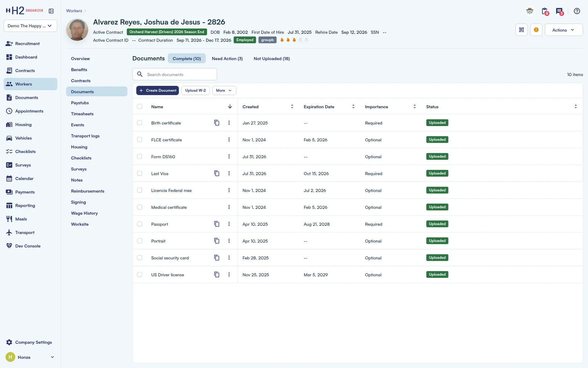Screen dimensions: 588x368
Task: Click the Upload W-2 button
Action: coord(196,91)
